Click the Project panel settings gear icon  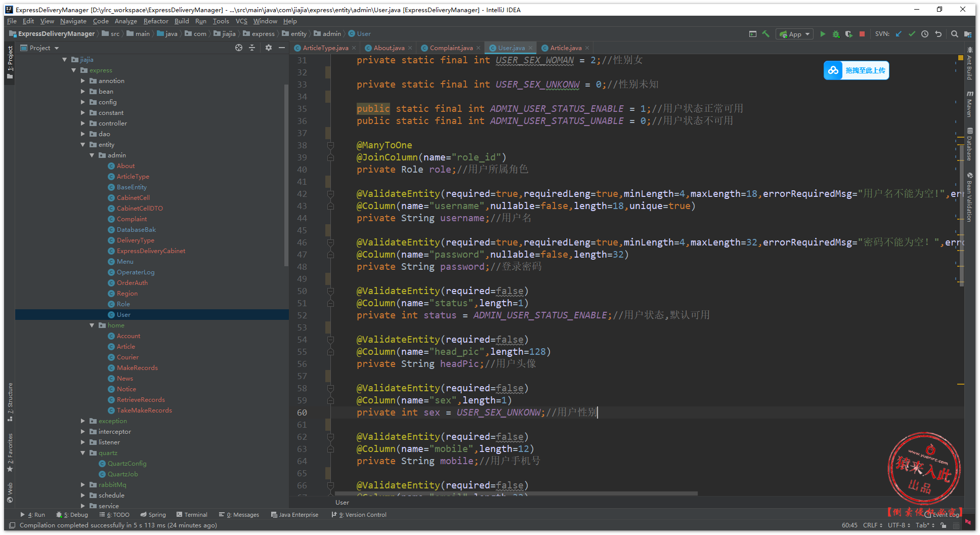(269, 48)
